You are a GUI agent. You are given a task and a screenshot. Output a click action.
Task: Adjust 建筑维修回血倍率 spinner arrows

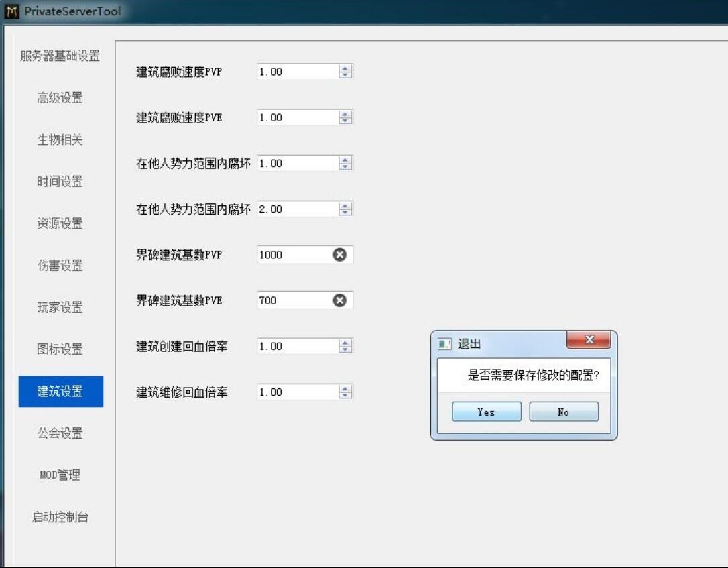point(345,392)
